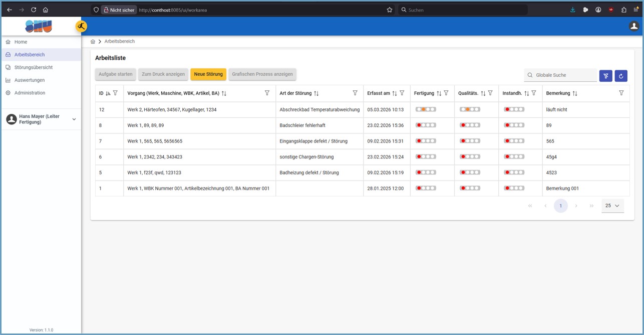
Task: Click the yellow sidebar collapse icon
Action: (81, 27)
